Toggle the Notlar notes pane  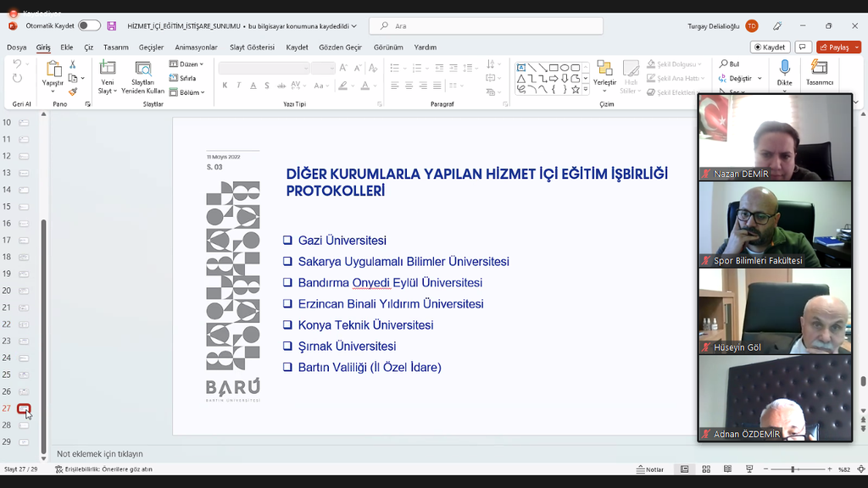click(x=650, y=469)
